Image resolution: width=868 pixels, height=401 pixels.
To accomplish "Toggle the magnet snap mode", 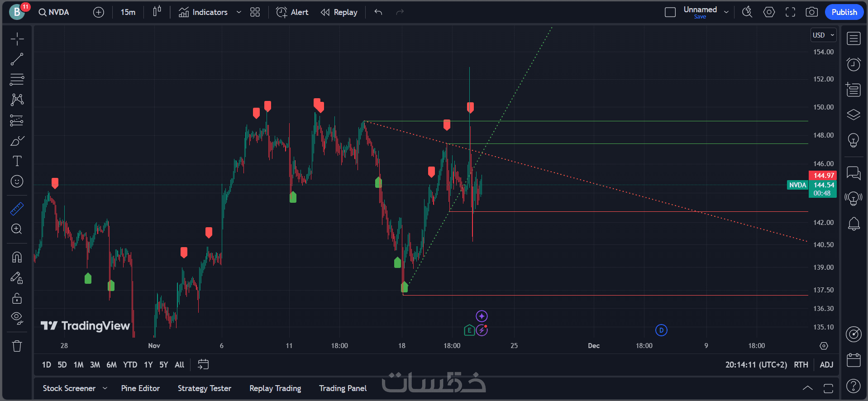I will coord(17,257).
